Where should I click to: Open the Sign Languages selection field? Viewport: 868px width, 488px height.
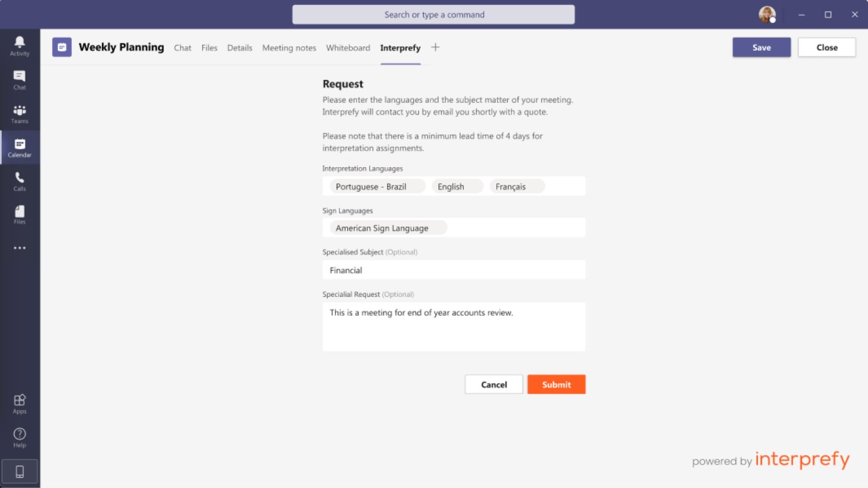(515, 228)
